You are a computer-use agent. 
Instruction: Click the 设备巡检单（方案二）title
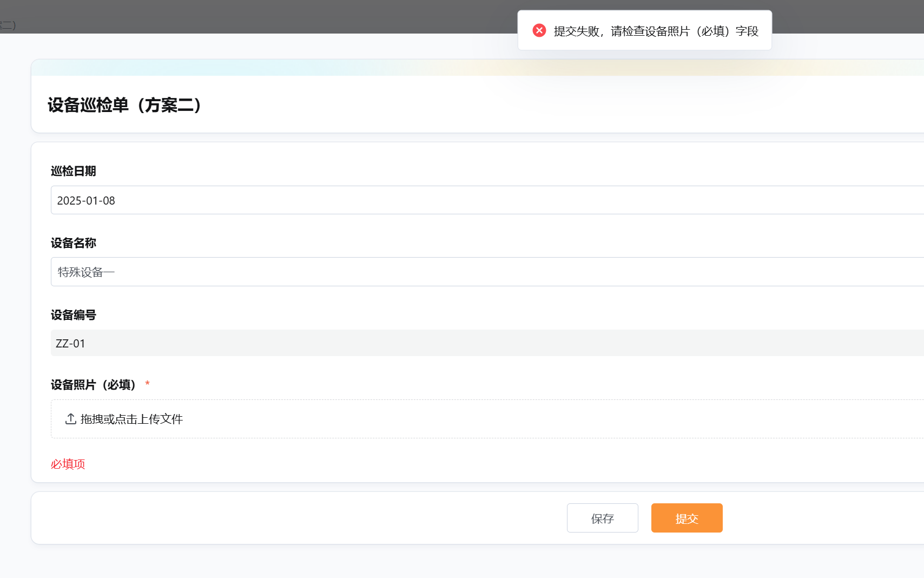tap(124, 105)
